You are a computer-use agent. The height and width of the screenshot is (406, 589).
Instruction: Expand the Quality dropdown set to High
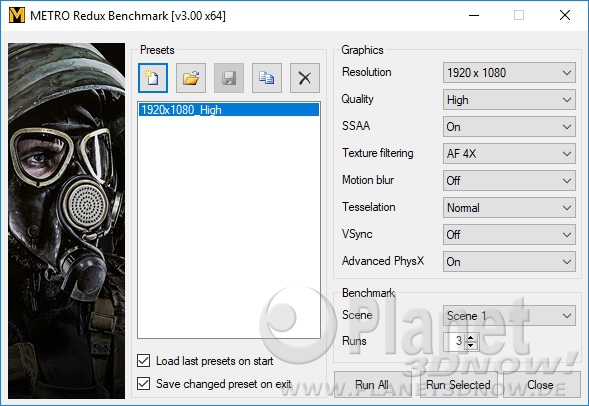coord(509,100)
